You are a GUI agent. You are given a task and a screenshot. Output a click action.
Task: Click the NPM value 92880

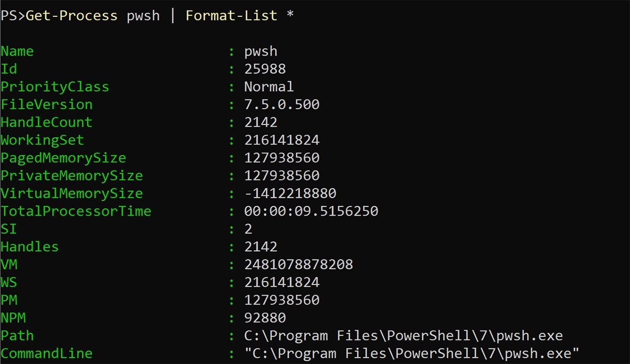click(265, 318)
